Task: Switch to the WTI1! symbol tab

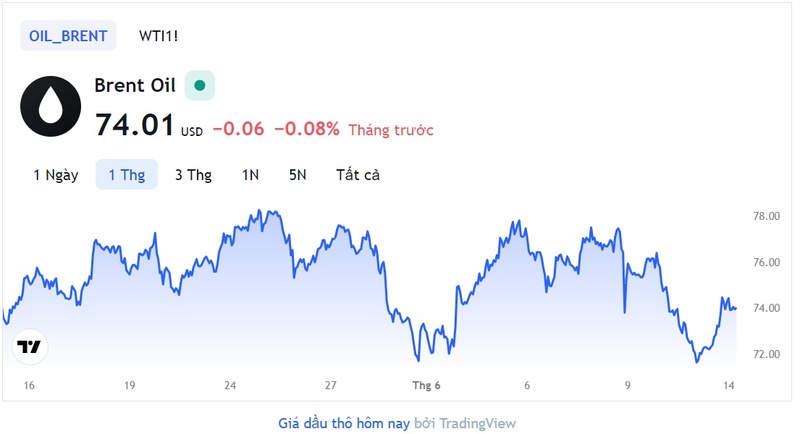Action: pos(158,36)
